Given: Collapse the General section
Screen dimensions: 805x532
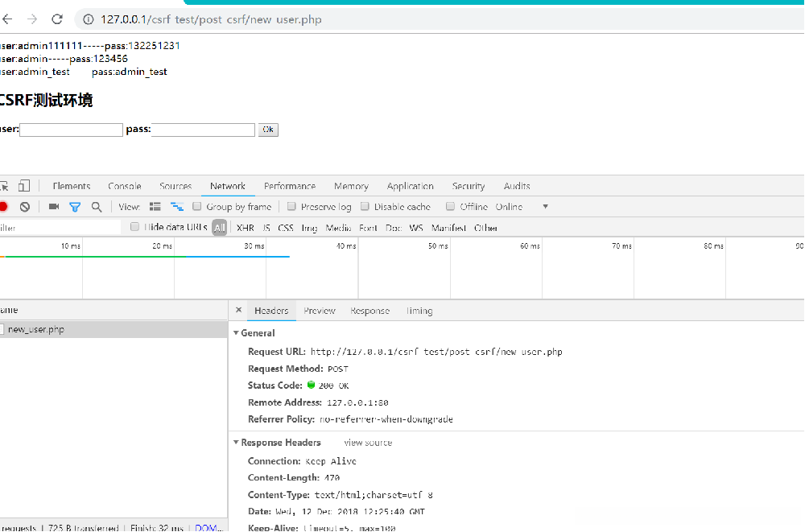Looking at the screenshot, I should [x=236, y=333].
